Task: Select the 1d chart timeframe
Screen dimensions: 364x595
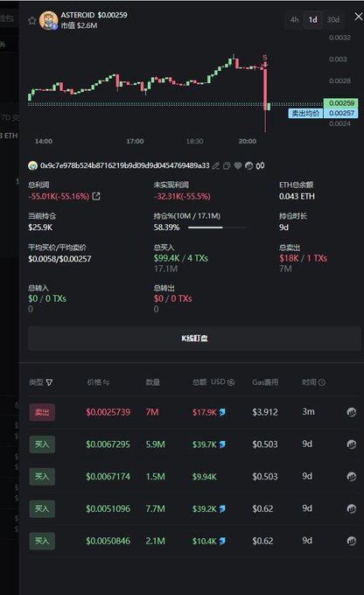Action: [312, 20]
